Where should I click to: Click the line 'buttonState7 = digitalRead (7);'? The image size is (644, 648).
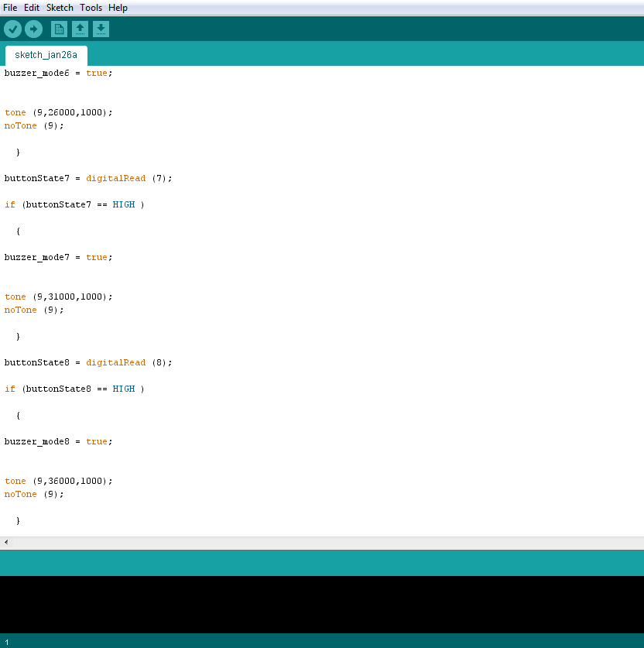pyautogui.click(x=88, y=179)
